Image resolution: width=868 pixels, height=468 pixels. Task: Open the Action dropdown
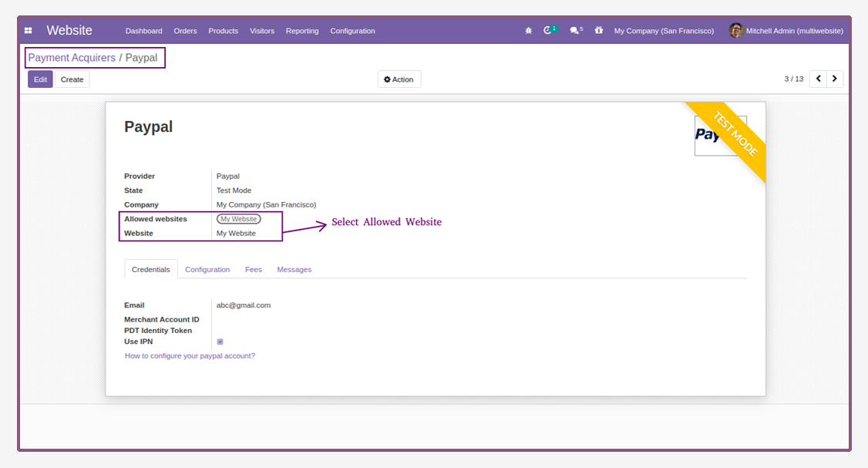399,79
